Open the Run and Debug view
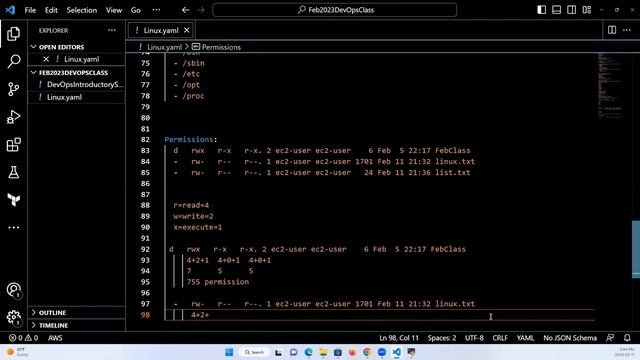Viewport: 640px width, 360px height. (13, 117)
